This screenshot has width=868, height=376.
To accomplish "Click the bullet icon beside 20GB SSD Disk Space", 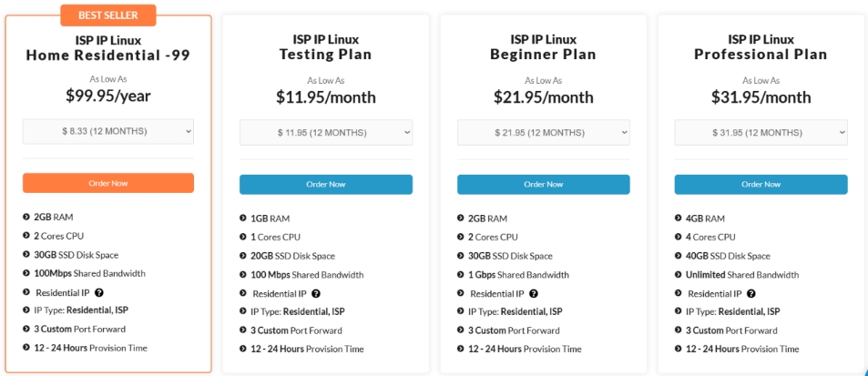I will tap(243, 256).
